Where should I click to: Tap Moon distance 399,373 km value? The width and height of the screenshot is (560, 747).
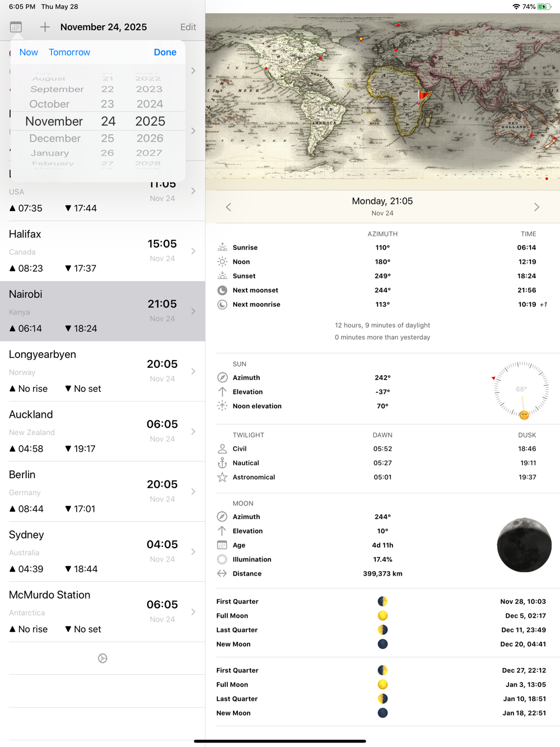pos(382,573)
